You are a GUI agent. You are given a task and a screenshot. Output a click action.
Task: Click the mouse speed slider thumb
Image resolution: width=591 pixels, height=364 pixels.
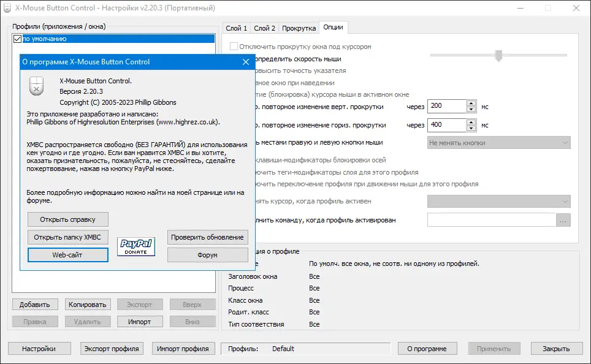pos(498,56)
